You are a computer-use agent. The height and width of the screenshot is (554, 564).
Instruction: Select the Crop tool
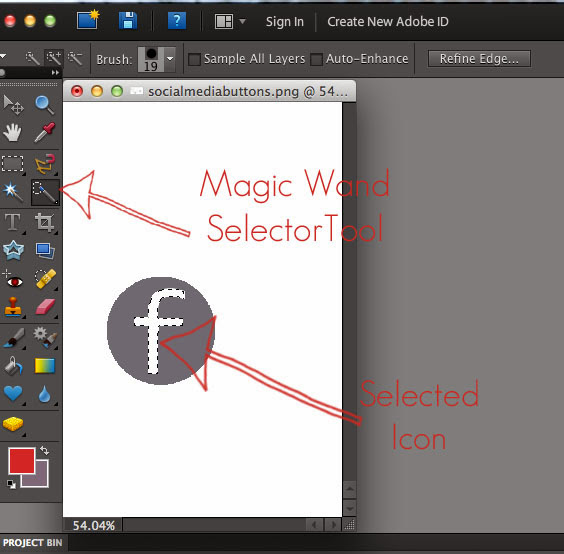45,222
